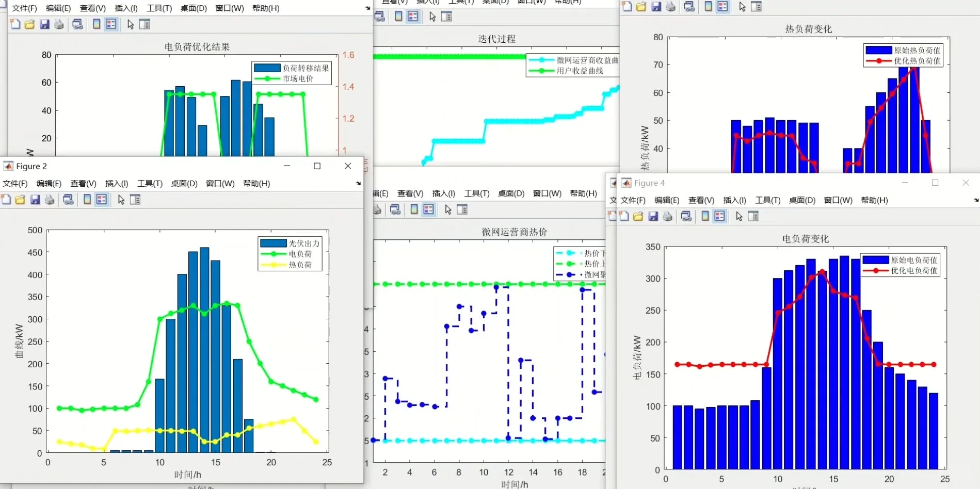Click Link Plot icon in Figure 4 toolbar
Image resolution: width=980 pixels, height=489 pixels.
pos(686,217)
